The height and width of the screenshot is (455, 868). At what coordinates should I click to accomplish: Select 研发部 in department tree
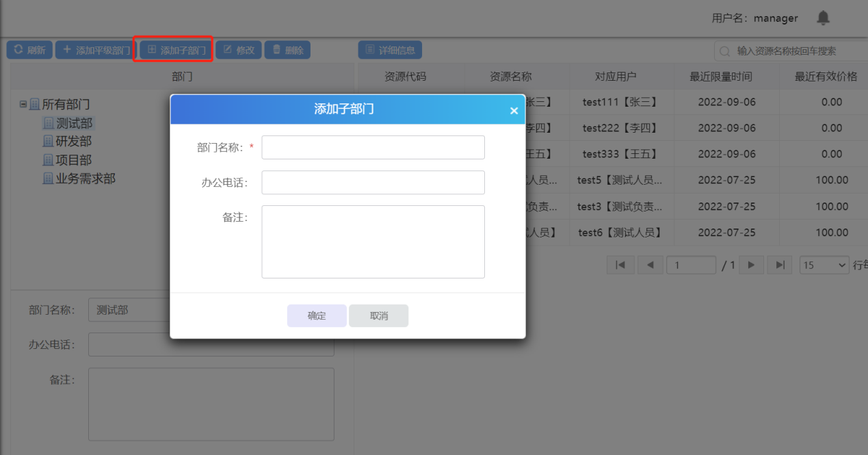point(73,141)
